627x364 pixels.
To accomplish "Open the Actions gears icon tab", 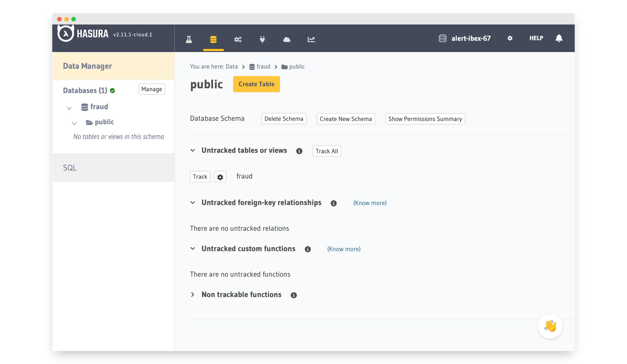I will tap(238, 39).
